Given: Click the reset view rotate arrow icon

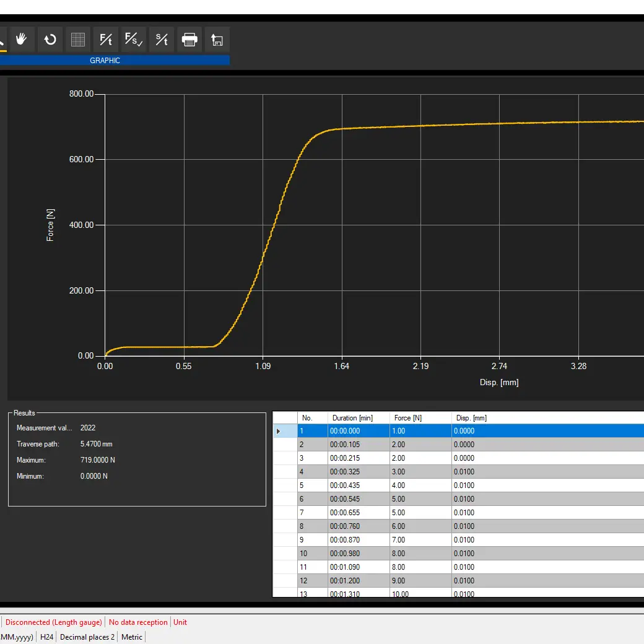Looking at the screenshot, I should point(50,40).
